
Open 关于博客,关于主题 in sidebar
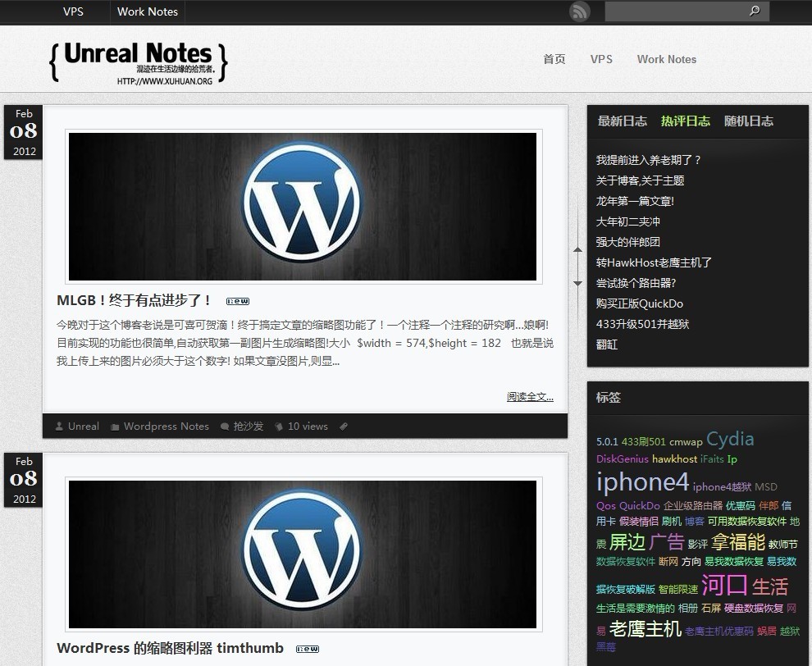tap(640, 180)
